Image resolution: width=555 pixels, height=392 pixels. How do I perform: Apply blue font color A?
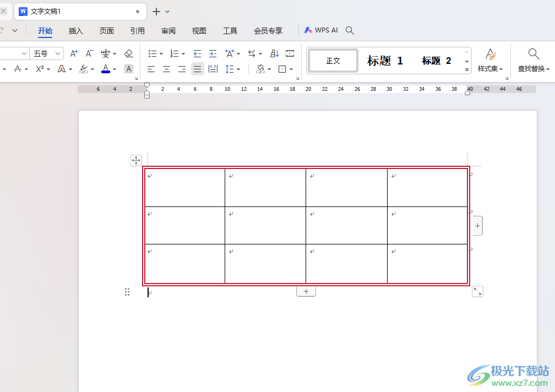pos(106,69)
